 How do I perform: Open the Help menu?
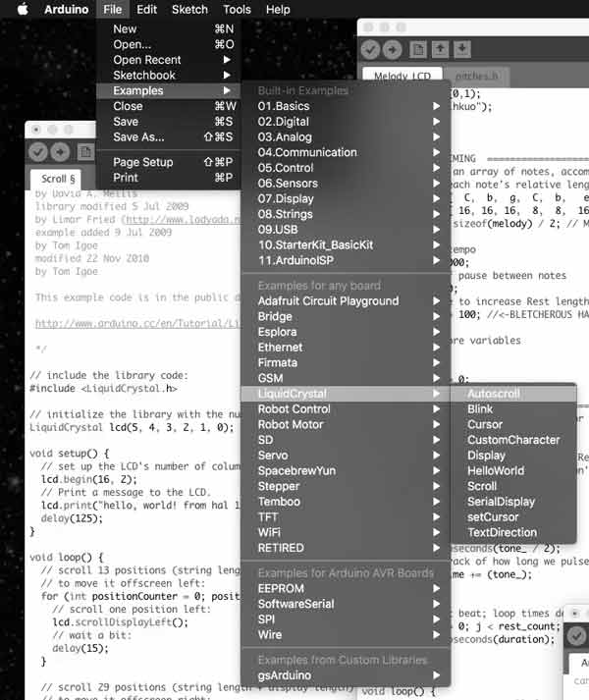pos(278,10)
